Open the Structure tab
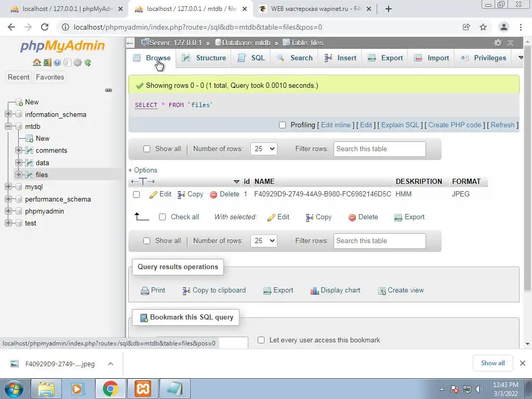 (204, 58)
